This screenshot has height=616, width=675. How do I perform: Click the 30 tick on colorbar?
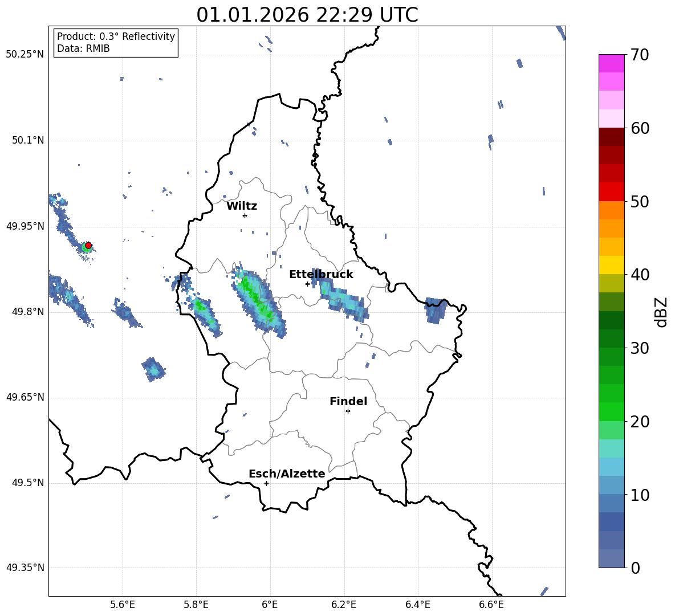pyautogui.click(x=640, y=348)
